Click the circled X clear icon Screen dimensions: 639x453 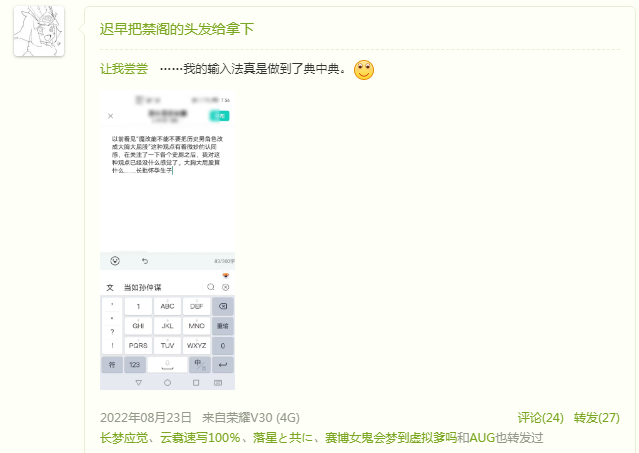point(225,287)
